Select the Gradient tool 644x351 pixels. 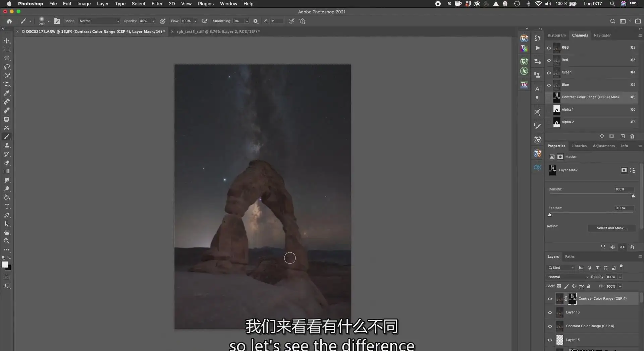click(x=7, y=171)
